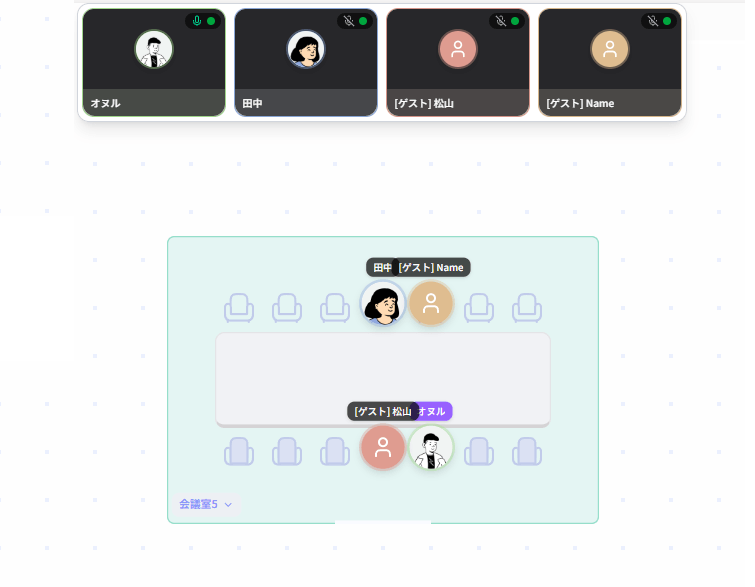Screen dimensions: 755x587
Task: Click the active microphone icon on オヌル tile
Action: 196,21
